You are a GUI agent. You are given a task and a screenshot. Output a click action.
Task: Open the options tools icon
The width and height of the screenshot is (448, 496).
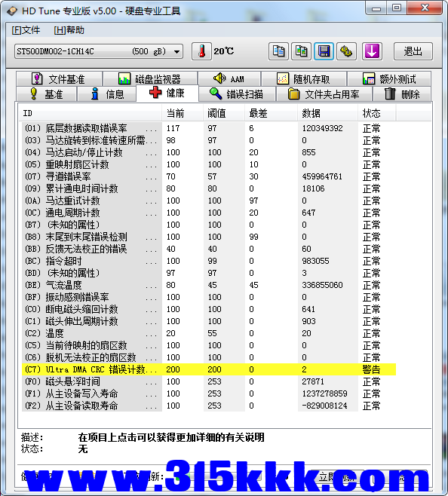coord(346,51)
